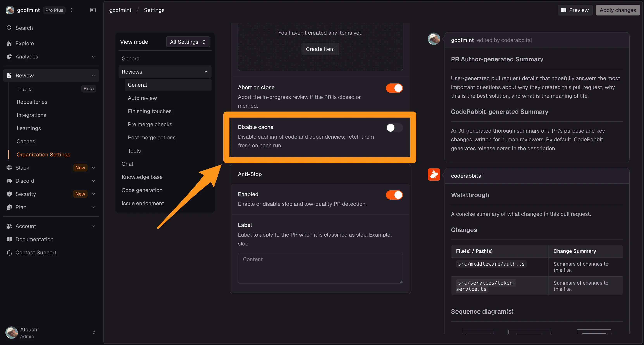644x345 pixels.
Task: Click the Review document icon
Action: tap(9, 76)
